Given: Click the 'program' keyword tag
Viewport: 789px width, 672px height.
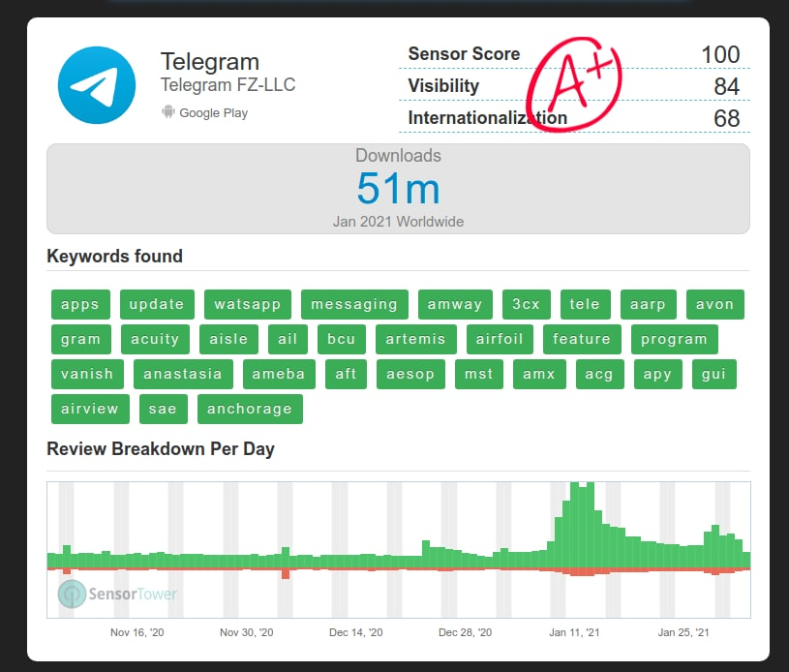Looking at the screenshot, I should 674,339.
